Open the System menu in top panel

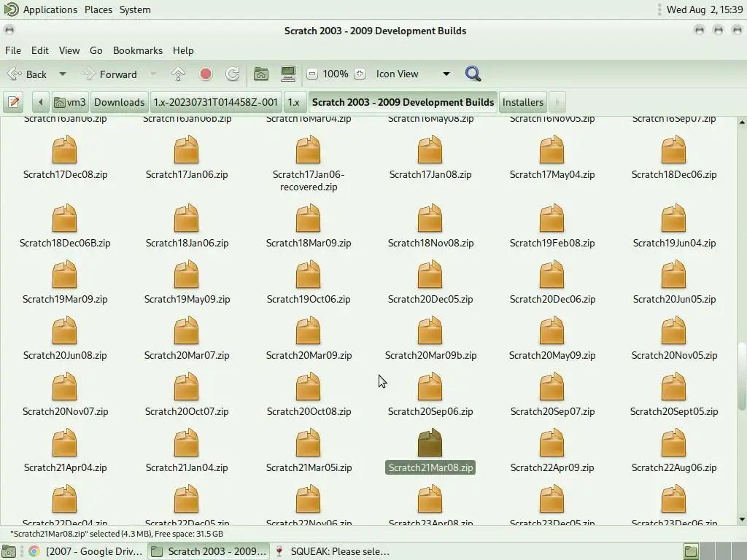coord(135,9)
